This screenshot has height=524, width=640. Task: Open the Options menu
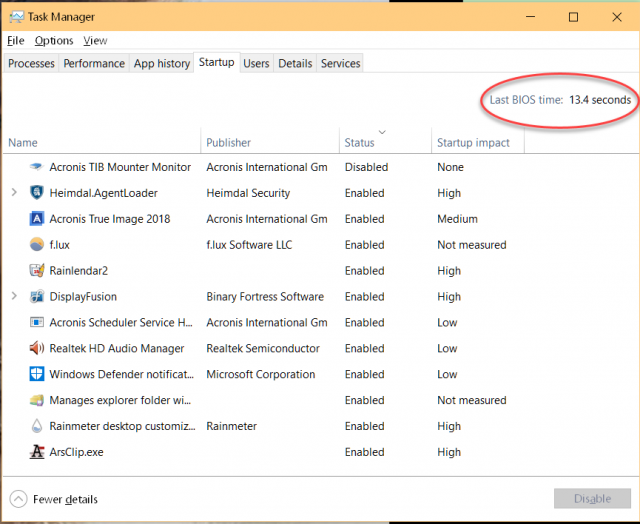pos(54,41)
